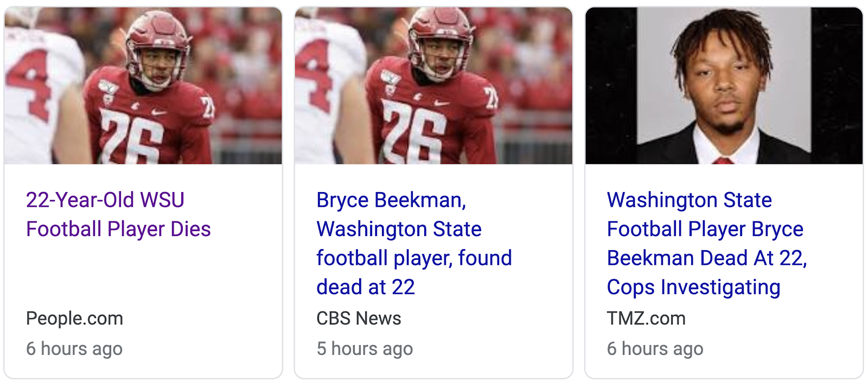Click the "Football Player Dies" headline line
The width and height of the screenshot is (868, 382).
coord(118,229)
